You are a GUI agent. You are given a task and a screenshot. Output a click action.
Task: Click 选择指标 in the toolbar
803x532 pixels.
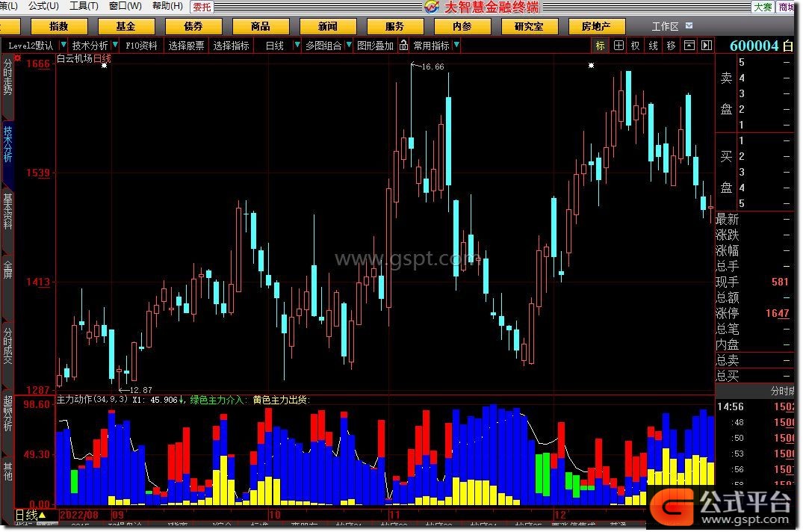pyautogui.click(x=232, y=46)
